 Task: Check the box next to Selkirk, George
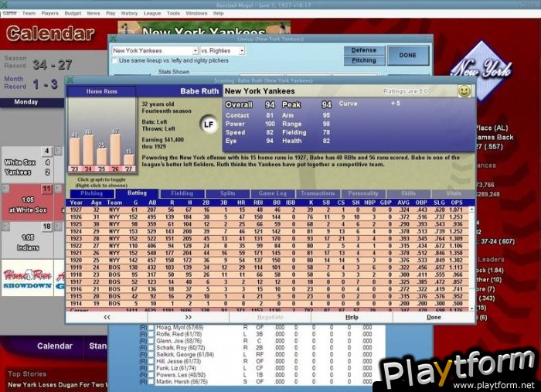coord(151,355)
